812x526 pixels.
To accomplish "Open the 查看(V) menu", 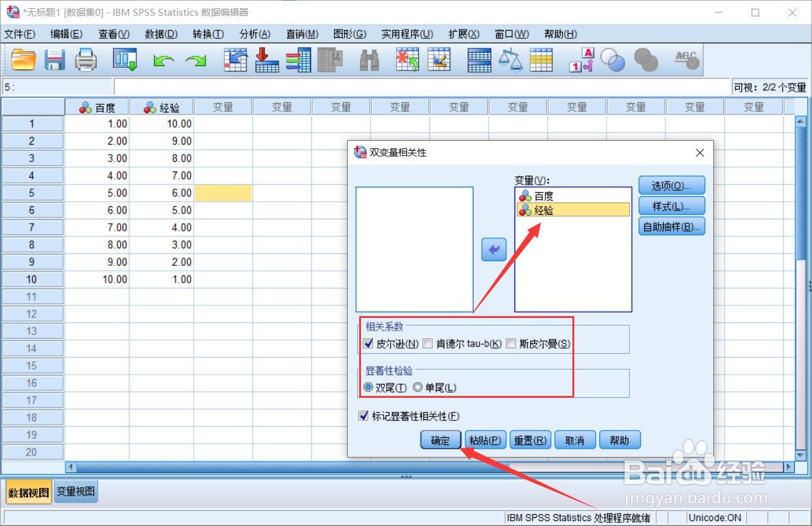I will tap(114, 34).
